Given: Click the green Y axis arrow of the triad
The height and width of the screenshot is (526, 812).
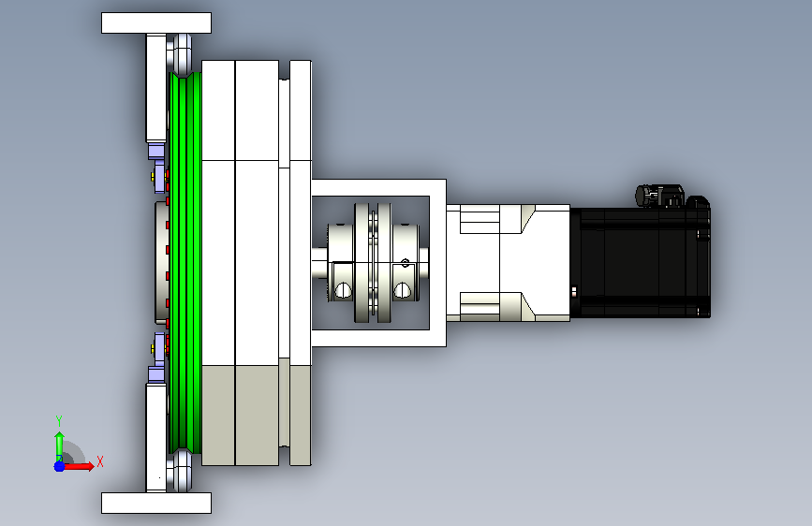Looking at the screenshot, I should pyautogui.click(x=59, y=446).
